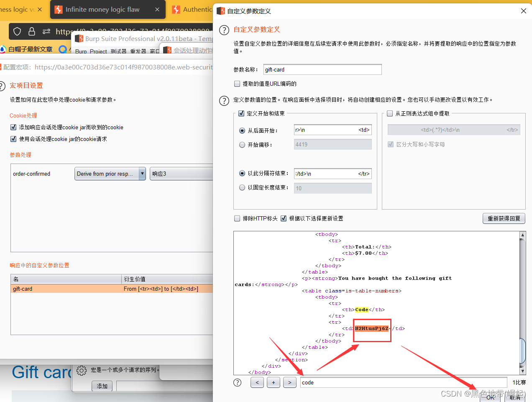532x402 pixels.
Task: Click the Burp Suite Professional window logo icon
Action: point(79,38)
